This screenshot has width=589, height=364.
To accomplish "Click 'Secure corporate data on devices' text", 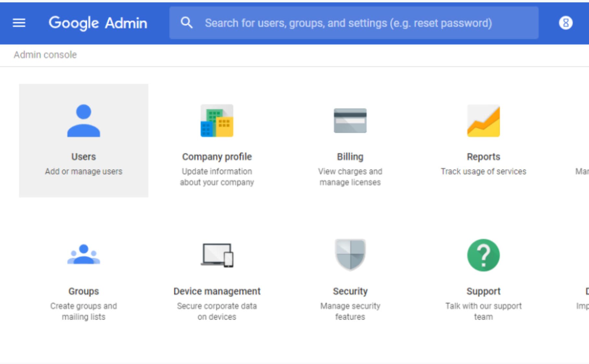I will 217,311.
